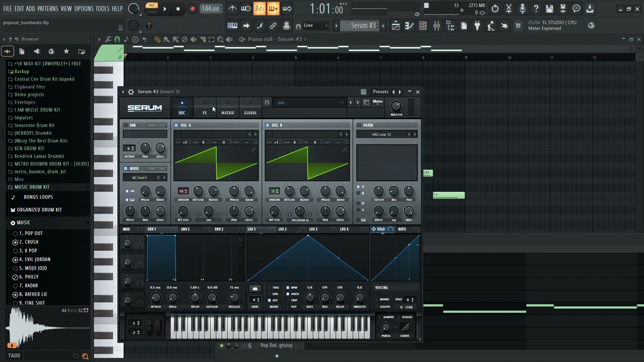The height and width of the screenshot is (362, 644).
Task: Open the Mixer window icon
Action: pyautogui.click(x=437, y=26)
